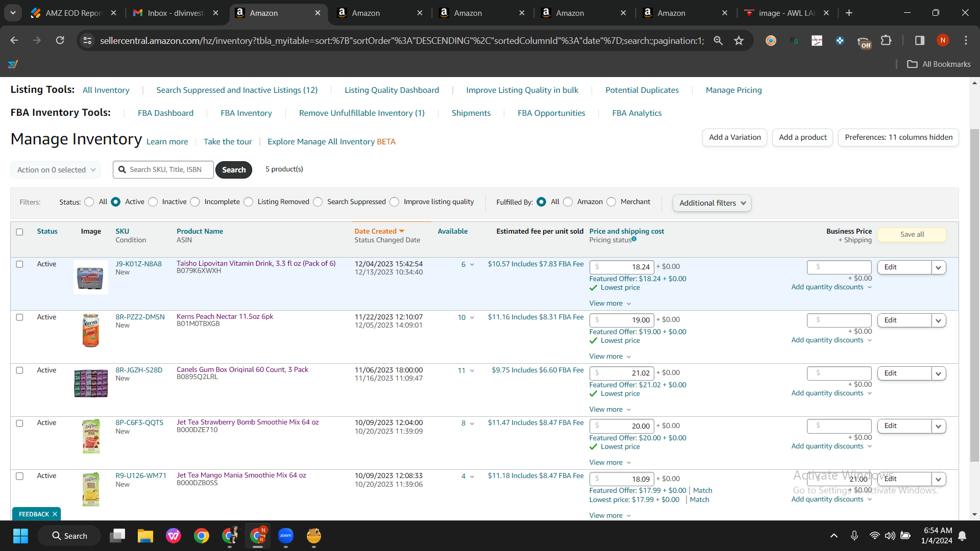
Task: Open a new browser tab
Action: (849, 13)
